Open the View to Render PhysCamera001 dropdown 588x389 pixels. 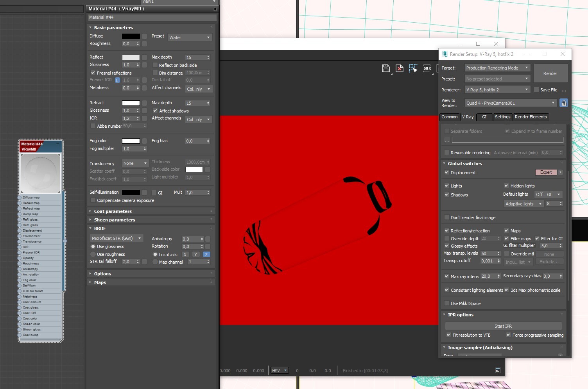pos(511,103)
